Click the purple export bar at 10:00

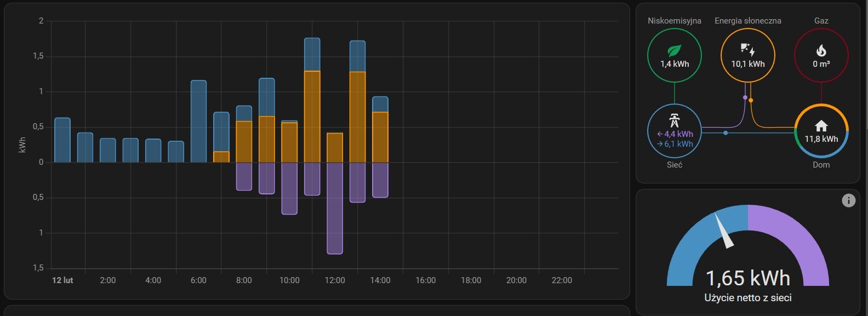(x=289, y=188)
